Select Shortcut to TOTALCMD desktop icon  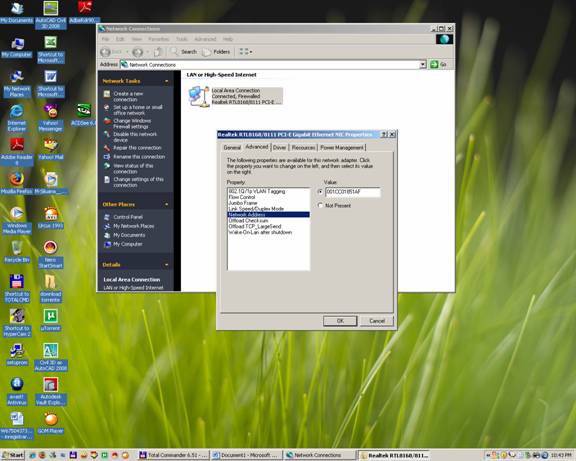click(x=17, y=289)
